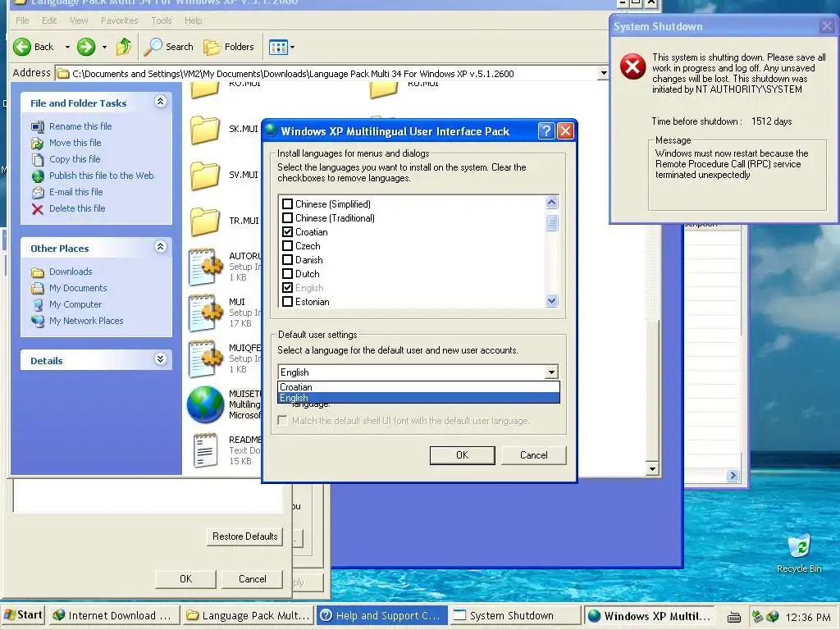The width and height of the screenshot is (840, 630).
Task: Click Explorer file pane scroll down arrow
Action: tap(652, 469)
